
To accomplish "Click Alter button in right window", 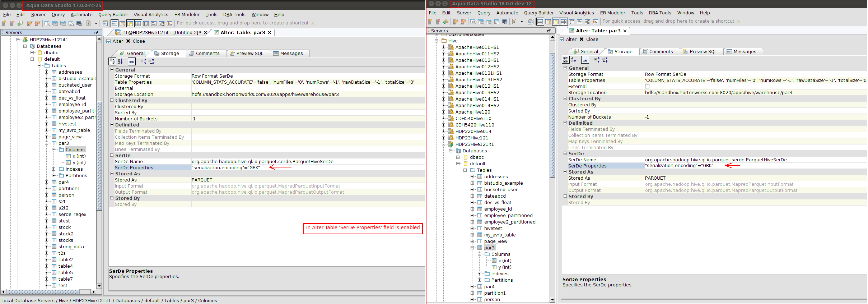I will (568, 40).
